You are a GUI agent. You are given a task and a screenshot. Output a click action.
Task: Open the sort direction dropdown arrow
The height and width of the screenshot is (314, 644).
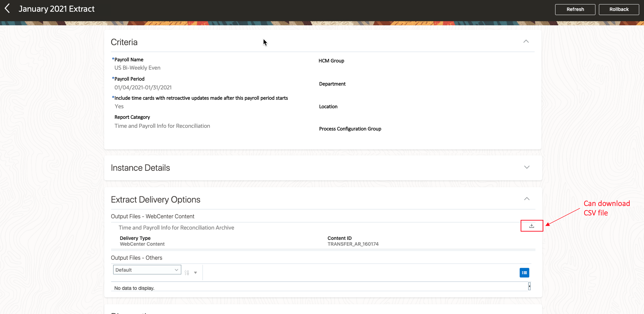[195, 272]
